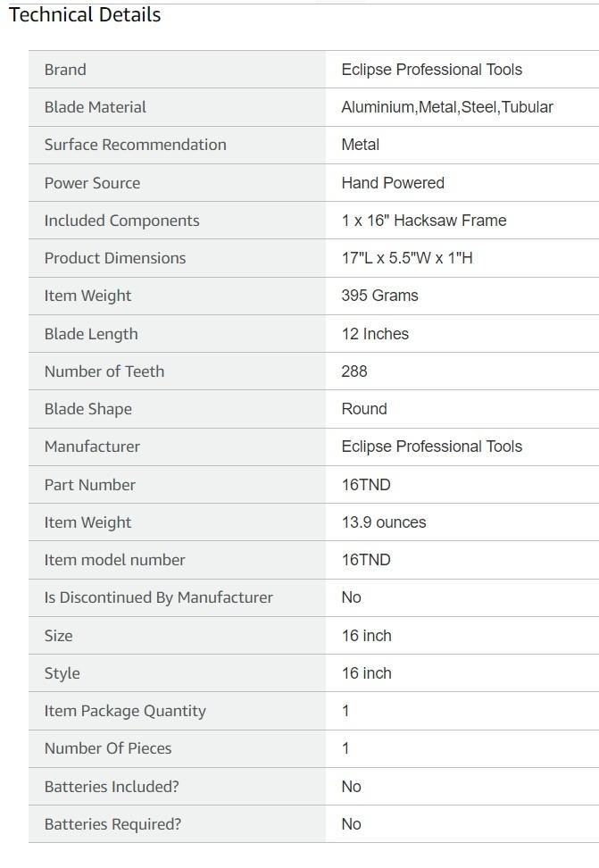Click the 395 Grams weight value
The height and width of the screenshot is (868, 599).
379,296
